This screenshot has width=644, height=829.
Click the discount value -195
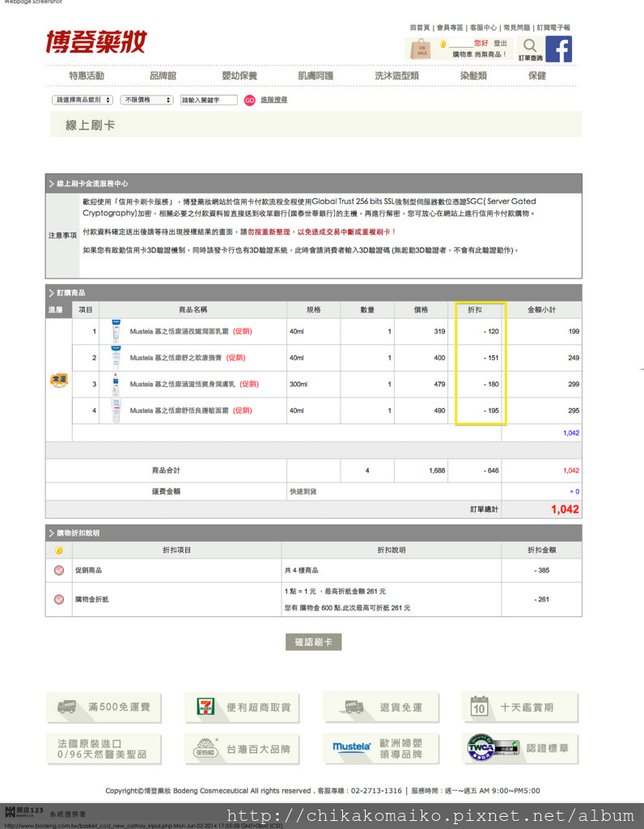click(x=491, y=410)
